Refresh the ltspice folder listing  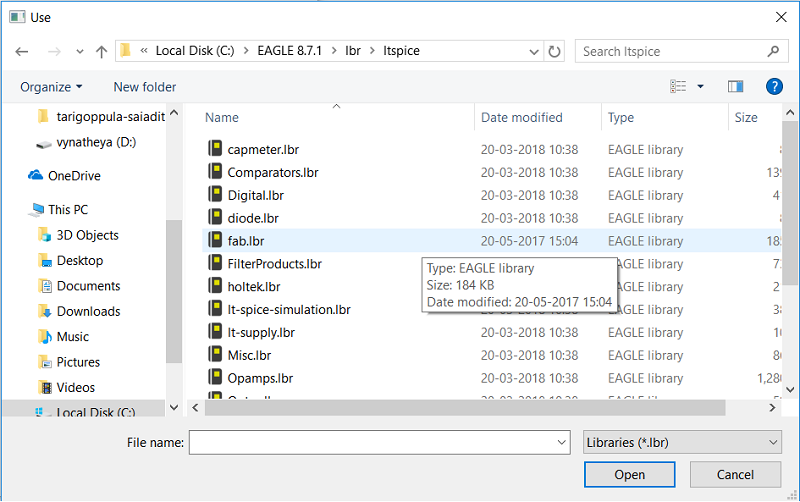556,51
